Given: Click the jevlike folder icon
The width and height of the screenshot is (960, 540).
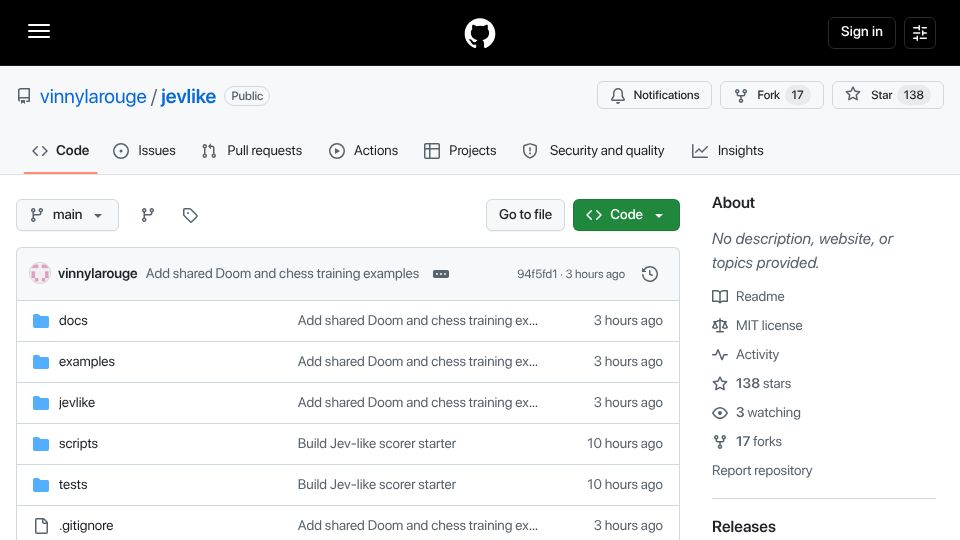Looking at the screenshot, I should pos(41,403).
